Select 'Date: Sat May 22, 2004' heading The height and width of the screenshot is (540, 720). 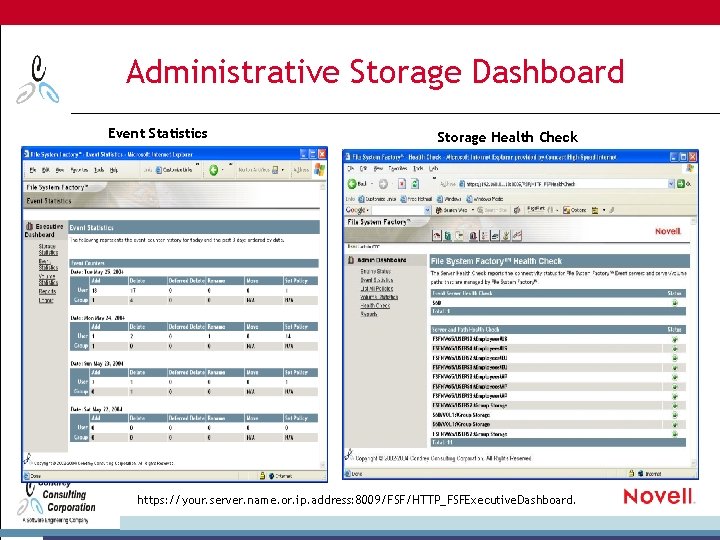(96, 409)
